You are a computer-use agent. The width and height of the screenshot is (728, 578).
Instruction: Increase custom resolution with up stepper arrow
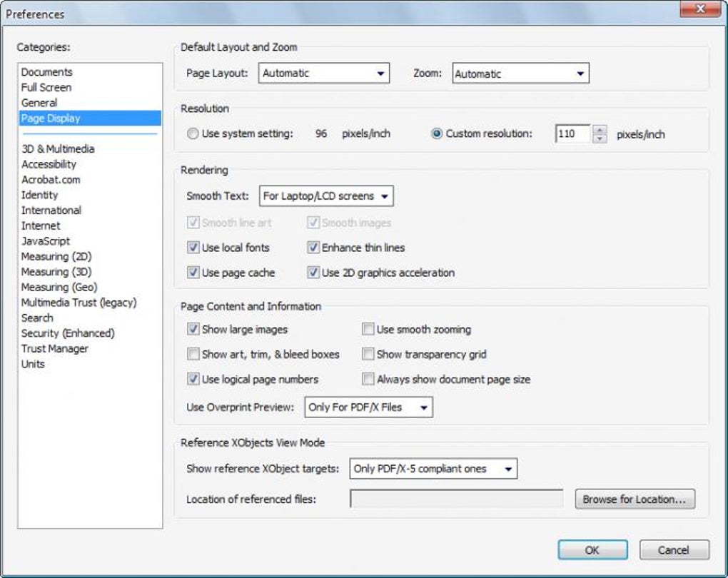point(600,129)
